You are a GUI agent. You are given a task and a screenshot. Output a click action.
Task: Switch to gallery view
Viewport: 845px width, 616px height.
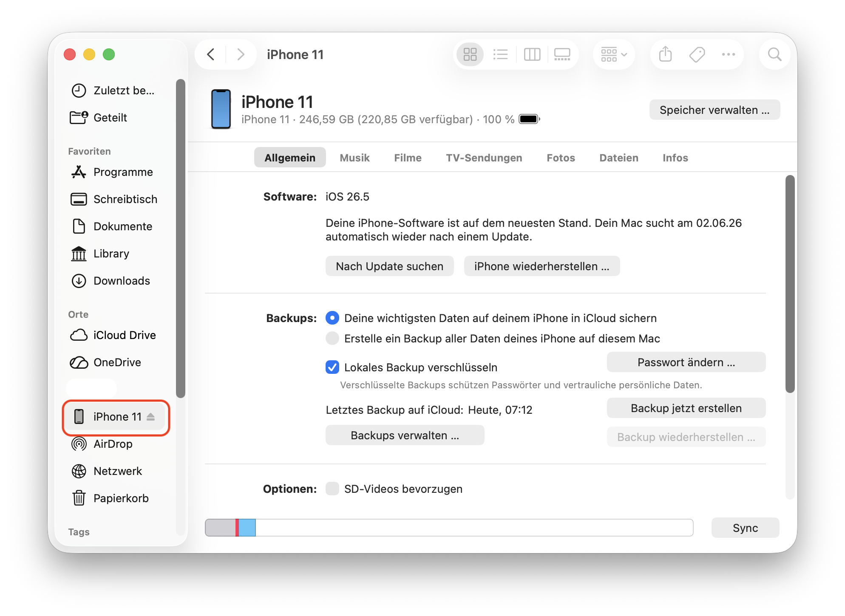(x=562, y=54)
